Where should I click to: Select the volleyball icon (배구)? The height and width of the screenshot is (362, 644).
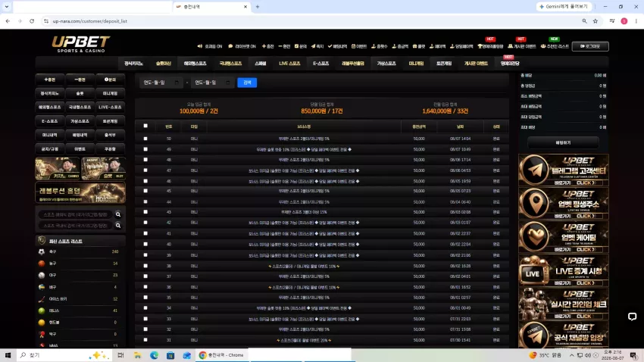click(x=42, y=287)
